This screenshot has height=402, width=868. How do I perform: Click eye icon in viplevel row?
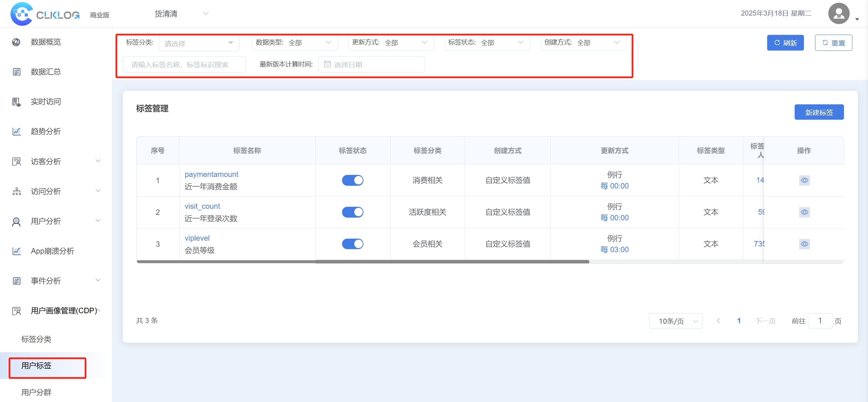coord(804,244)
